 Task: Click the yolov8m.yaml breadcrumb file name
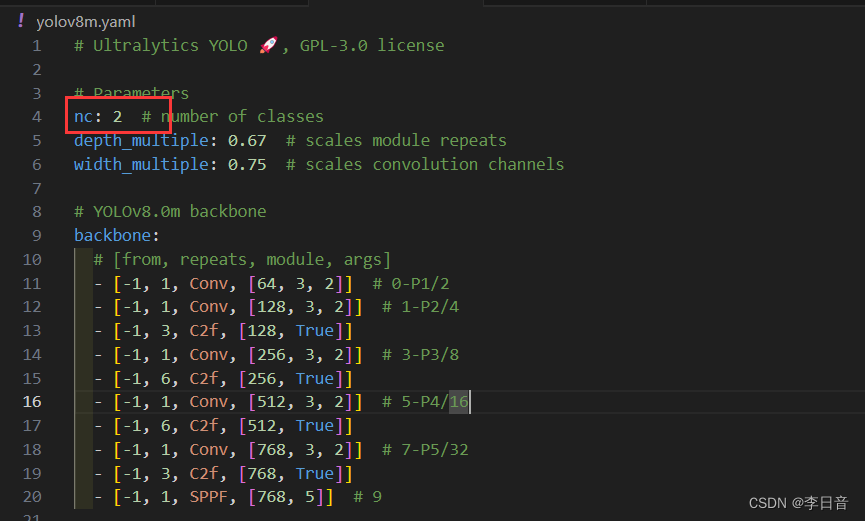[x=86, y=22]
